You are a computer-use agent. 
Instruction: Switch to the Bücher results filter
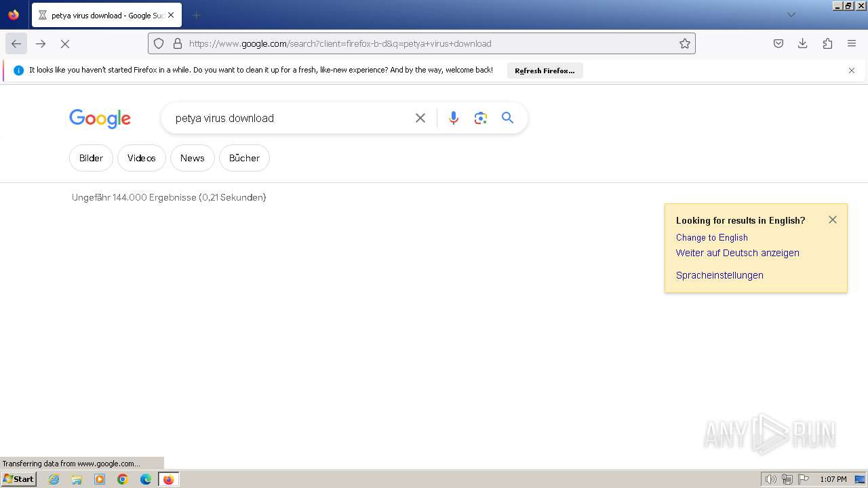244,158
